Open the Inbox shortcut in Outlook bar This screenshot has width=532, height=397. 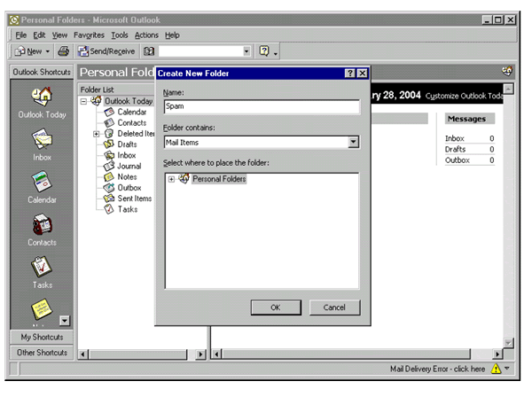(x=42, y=138)
